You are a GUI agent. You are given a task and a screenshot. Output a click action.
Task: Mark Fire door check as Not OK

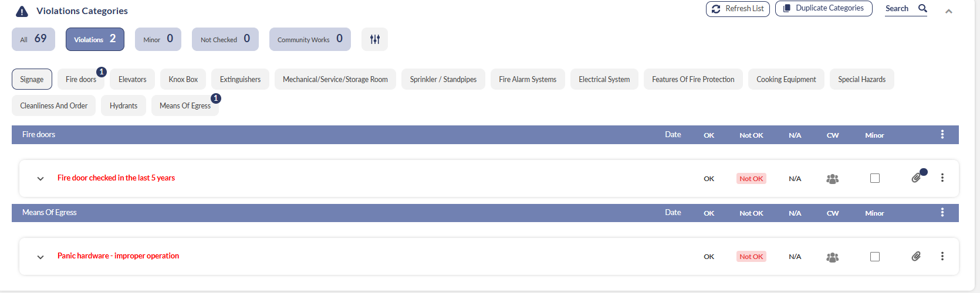click(751, 179)
